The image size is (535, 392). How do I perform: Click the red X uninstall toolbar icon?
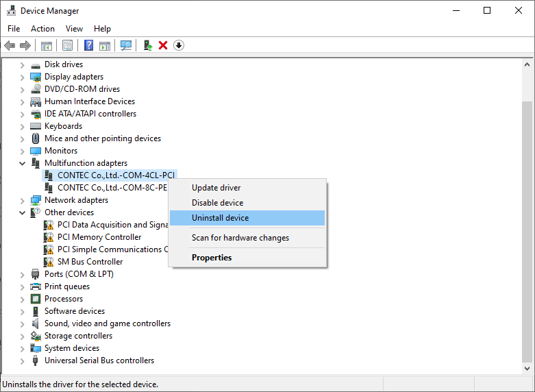(163, 45)
